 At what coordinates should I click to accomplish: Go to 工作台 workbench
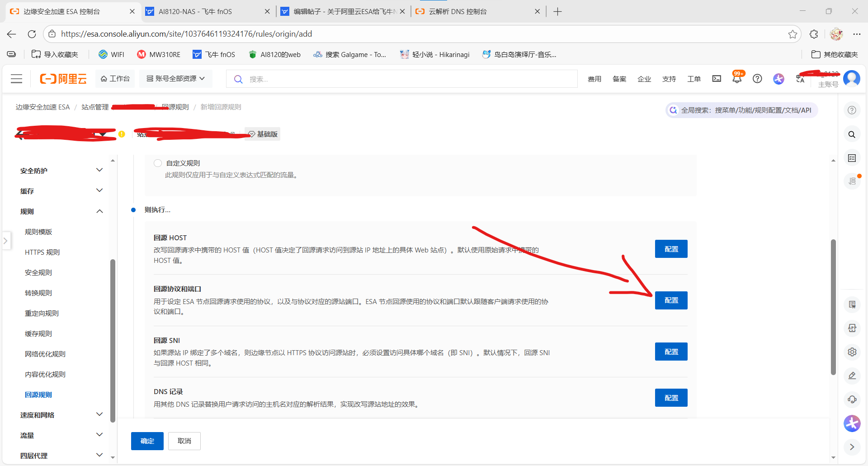(x=115, y=79)
